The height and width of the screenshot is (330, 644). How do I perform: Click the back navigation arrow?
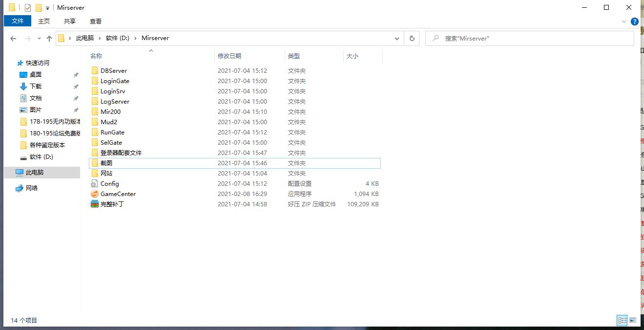coord(13,38)
